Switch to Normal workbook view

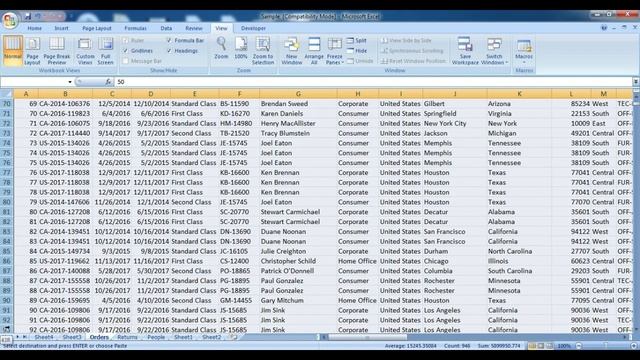pyautogui.click(x=13, y=50)
